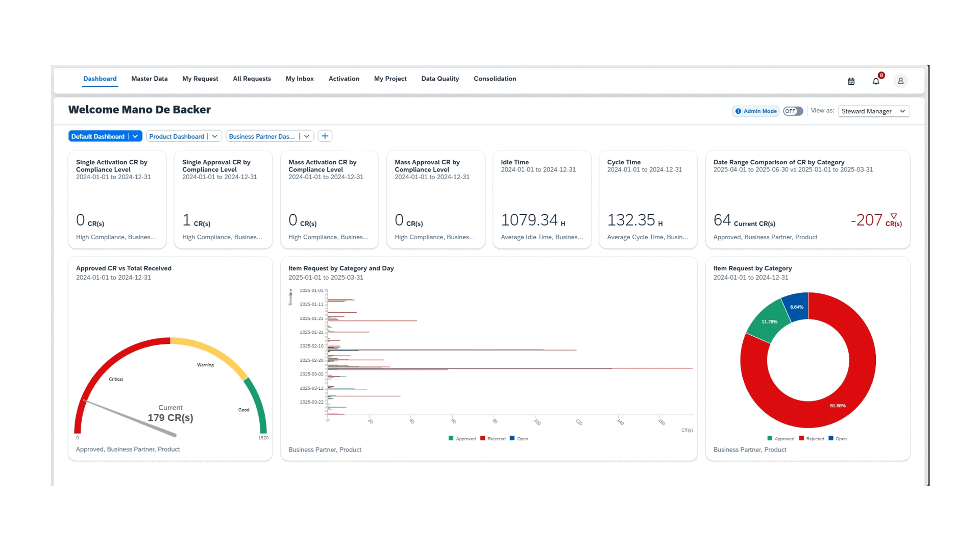This screenshot has height=551, width=980.
Task: Open the All Requests tab
Action: click(252, 79)
